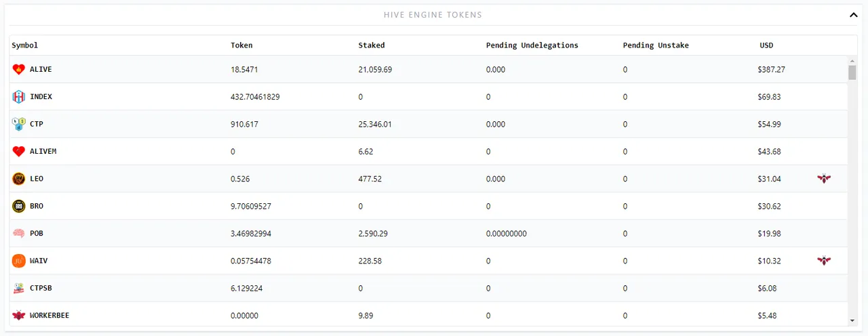868x336 pixels.
Task: Sort by the Symbol column header
Action: coord(25,45)
